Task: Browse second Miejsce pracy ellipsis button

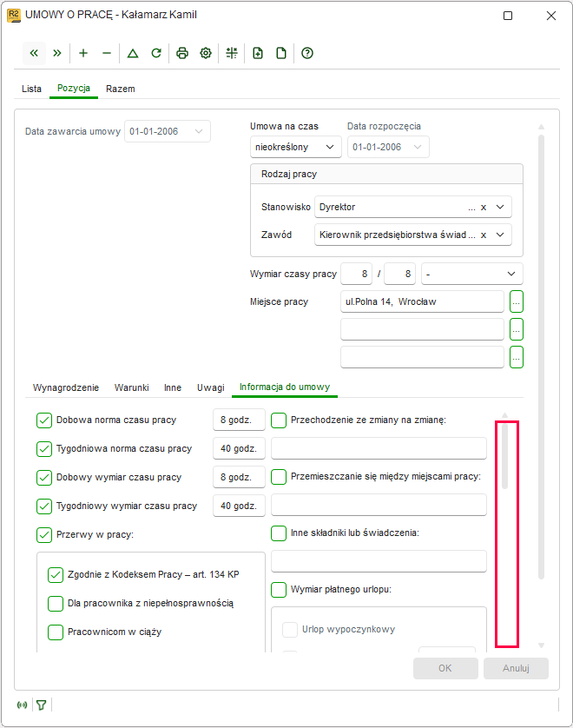Action: (x=517, y=329)
